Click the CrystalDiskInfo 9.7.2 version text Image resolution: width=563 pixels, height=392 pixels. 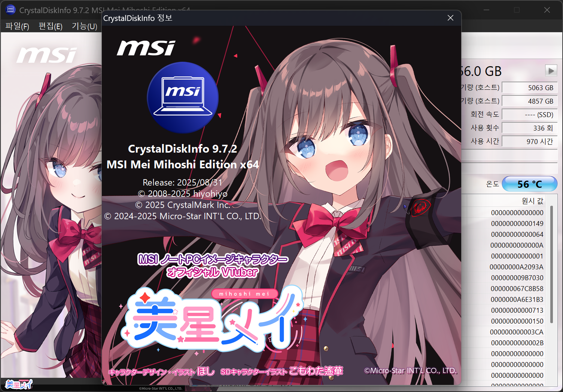[182, 149]
